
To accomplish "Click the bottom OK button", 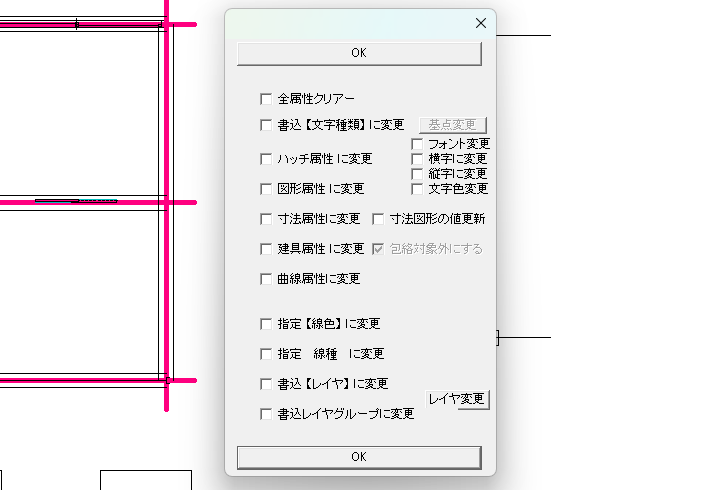I will click(359, 457).
